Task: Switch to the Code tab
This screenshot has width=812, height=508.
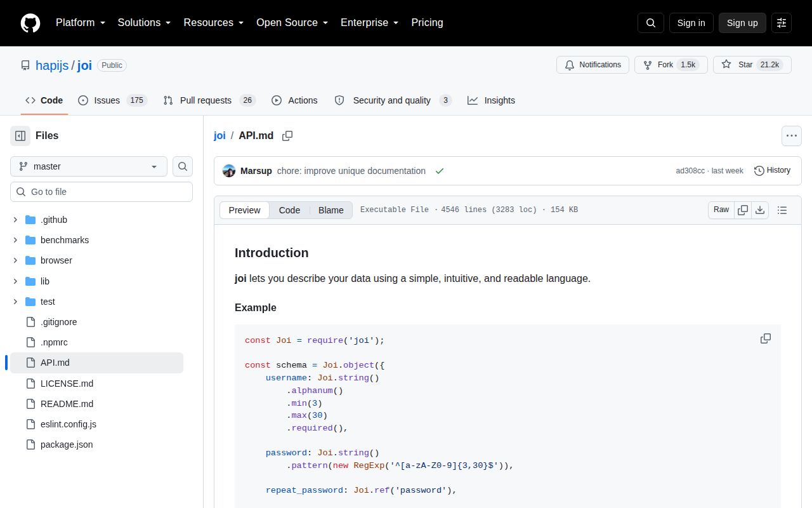Action: pos(44,100)
